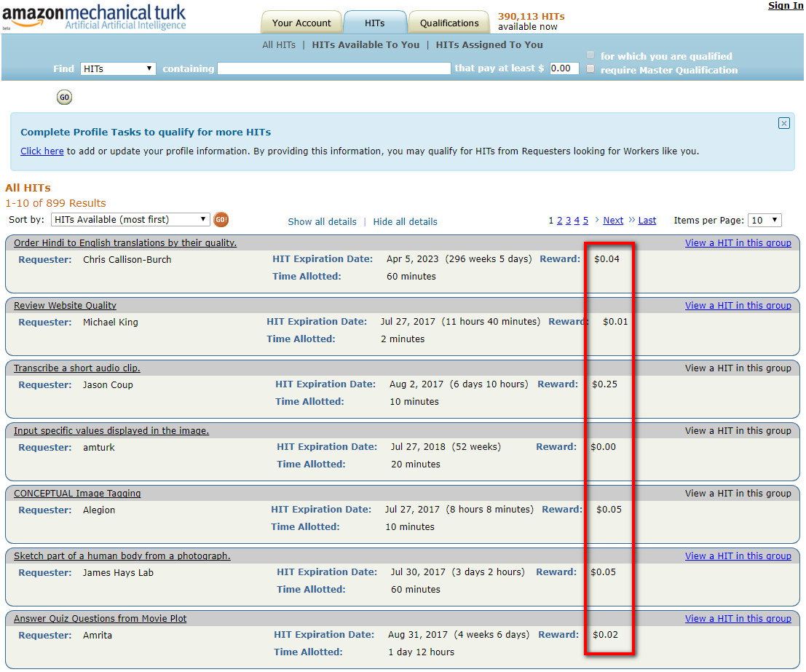This screenshot has height=672, width=806.
Task: Click the Sign In link
Action: [x=786, y=6]
